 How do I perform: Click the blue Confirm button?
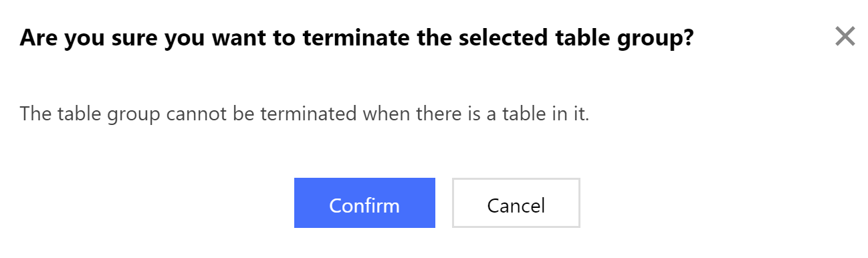pyautogui.click(x=364, y=203)
